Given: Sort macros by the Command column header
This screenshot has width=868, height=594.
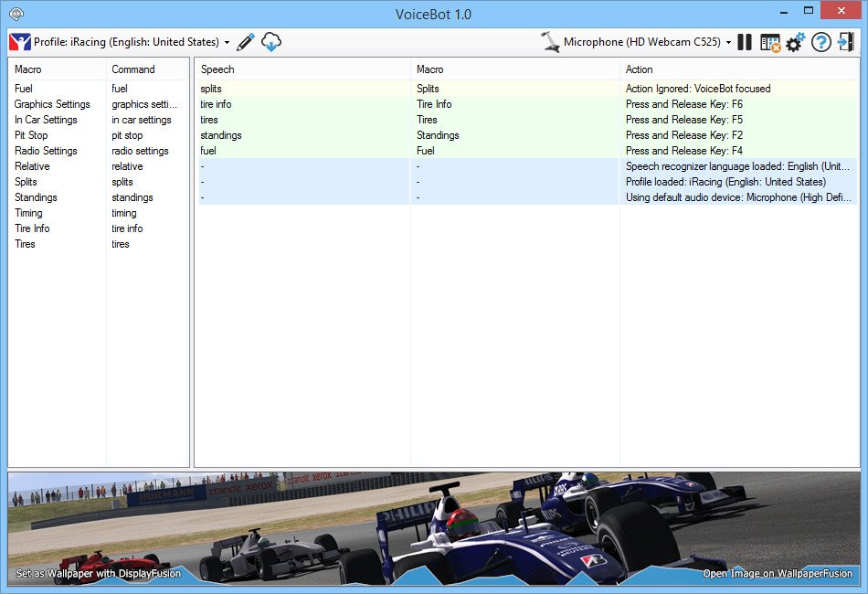Looking at the screenshot, I should pyautogui.click(x=133, y=69).
